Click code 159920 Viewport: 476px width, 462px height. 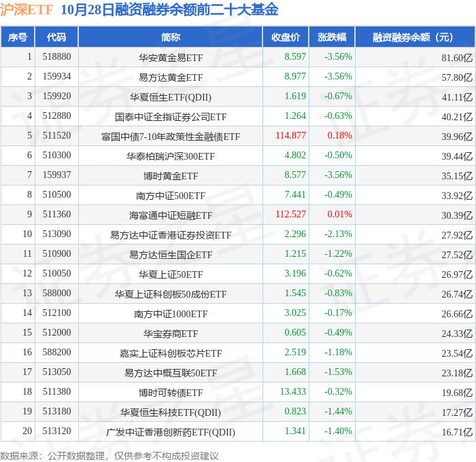(x=56, y=96)
